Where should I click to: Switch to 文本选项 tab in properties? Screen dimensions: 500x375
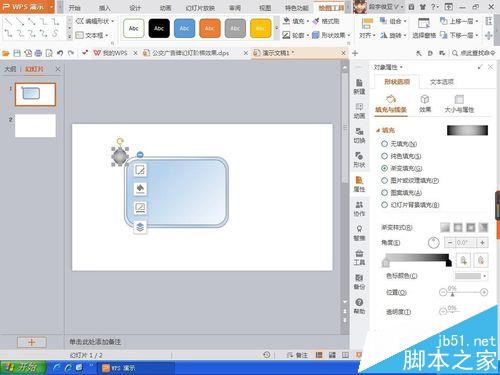coord(442,82)
